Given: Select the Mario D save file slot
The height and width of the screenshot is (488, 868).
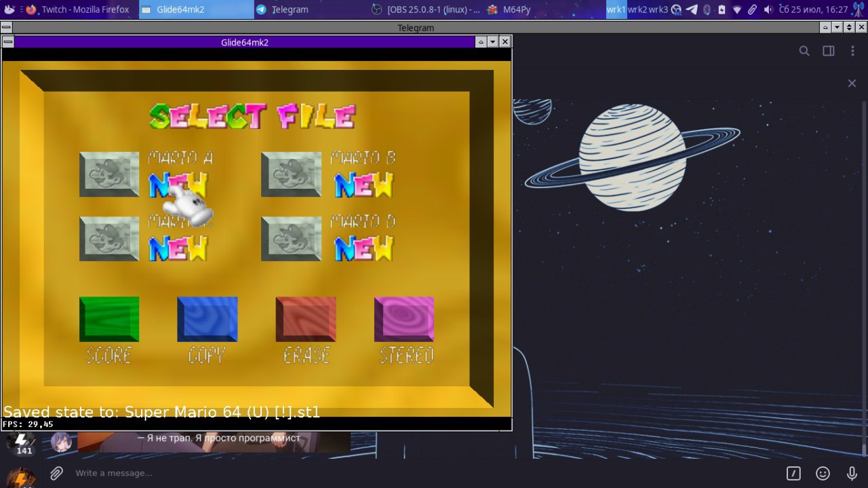Looking at the screenshot, I should [291, 239].
